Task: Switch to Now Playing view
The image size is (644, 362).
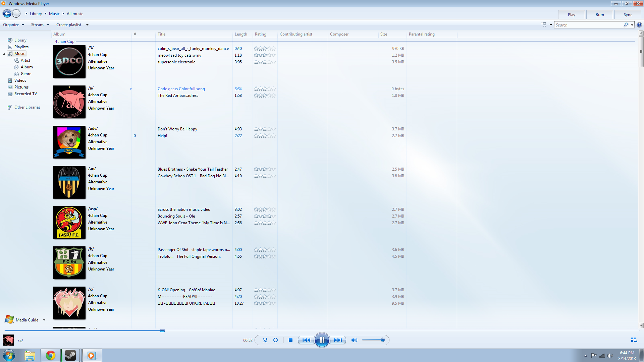Action: pyautogui.click(x=634, y=340)
